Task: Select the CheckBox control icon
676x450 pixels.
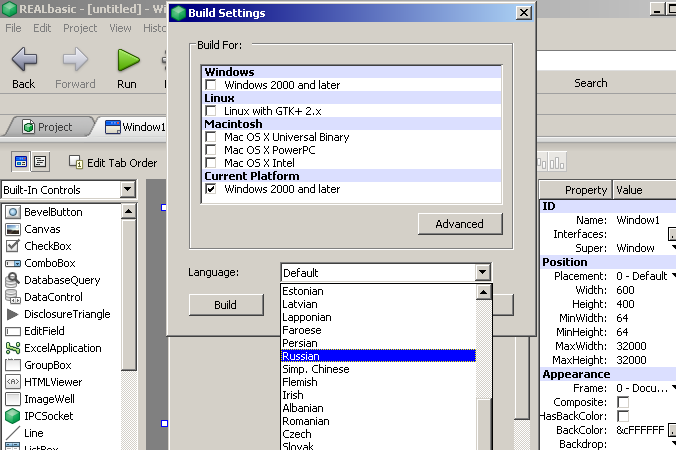Action: click(x=13, y=246)
